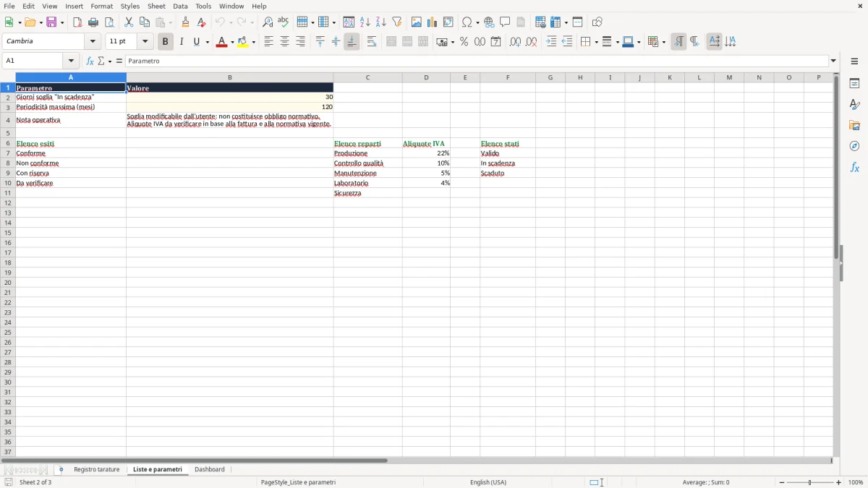Format cells as percent
This screenshot has height=488, width=868.
[x=464, y=42]
